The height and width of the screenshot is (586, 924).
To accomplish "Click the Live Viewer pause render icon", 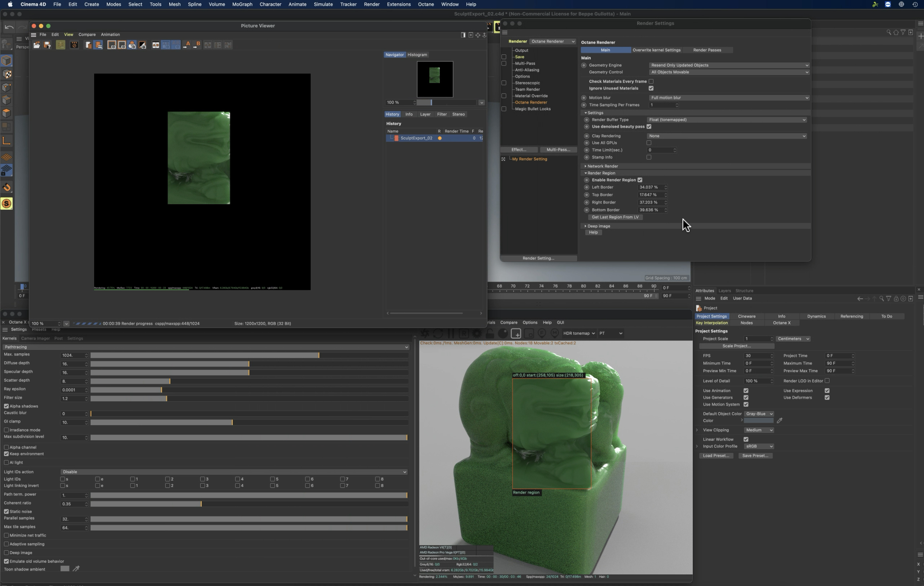I will coord(451,334).
